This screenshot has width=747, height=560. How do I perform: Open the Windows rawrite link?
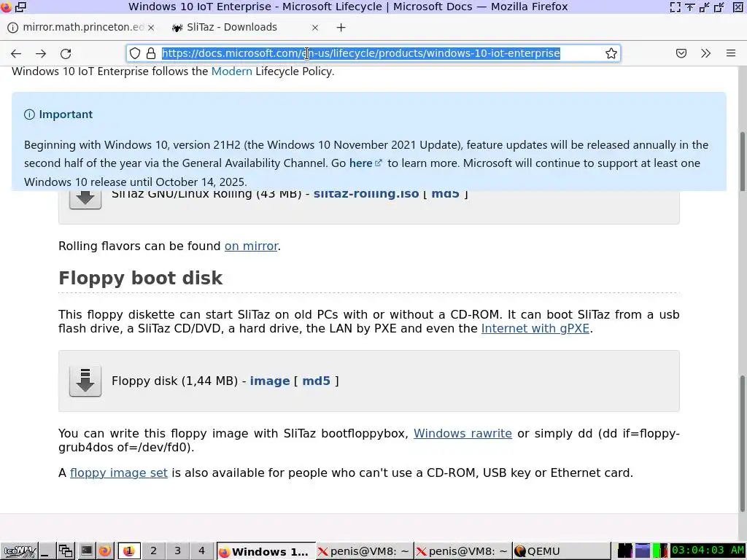[x=462, y=433]
